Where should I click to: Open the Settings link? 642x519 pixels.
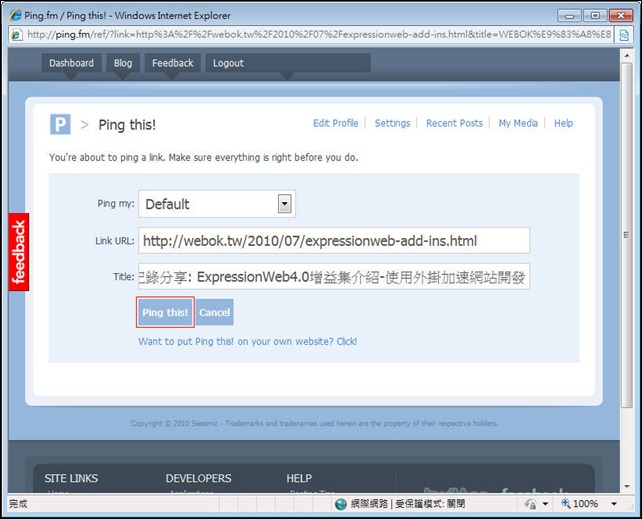point(392,123)
